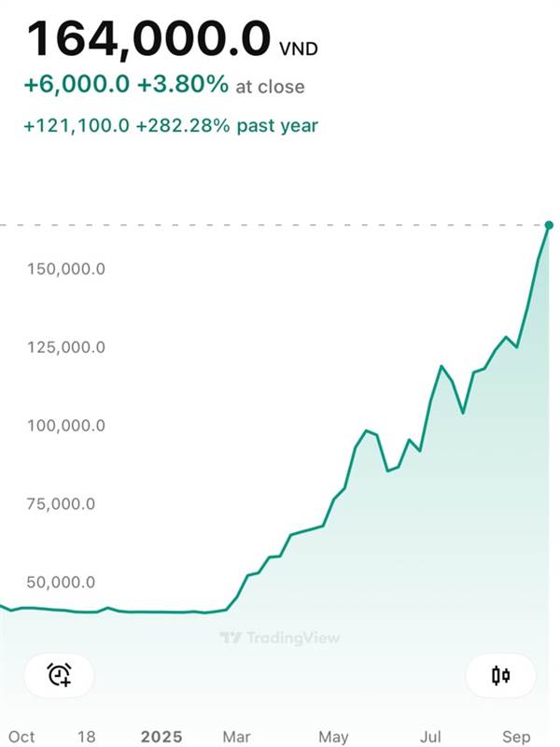Click the 100,000.0 price axis label

(x=65, y=426)
